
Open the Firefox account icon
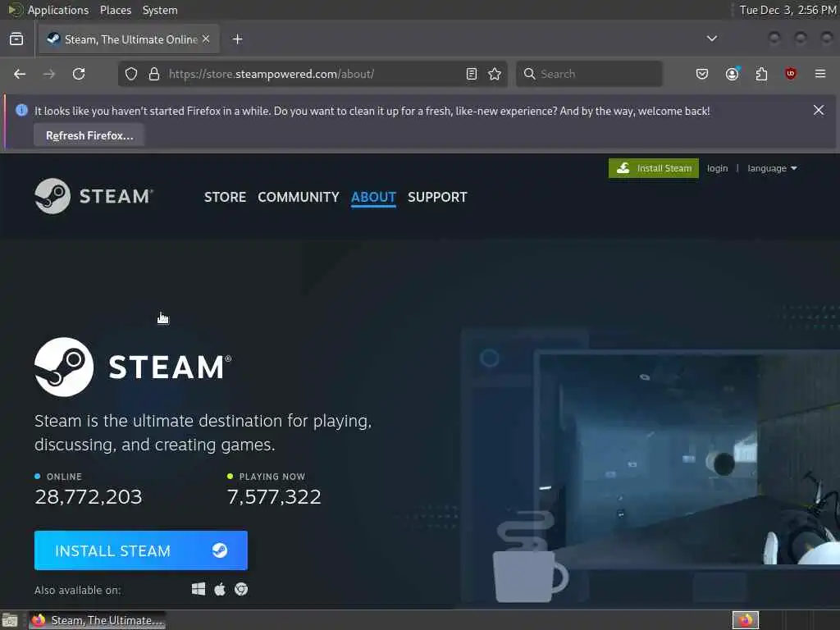pos(733,74)
